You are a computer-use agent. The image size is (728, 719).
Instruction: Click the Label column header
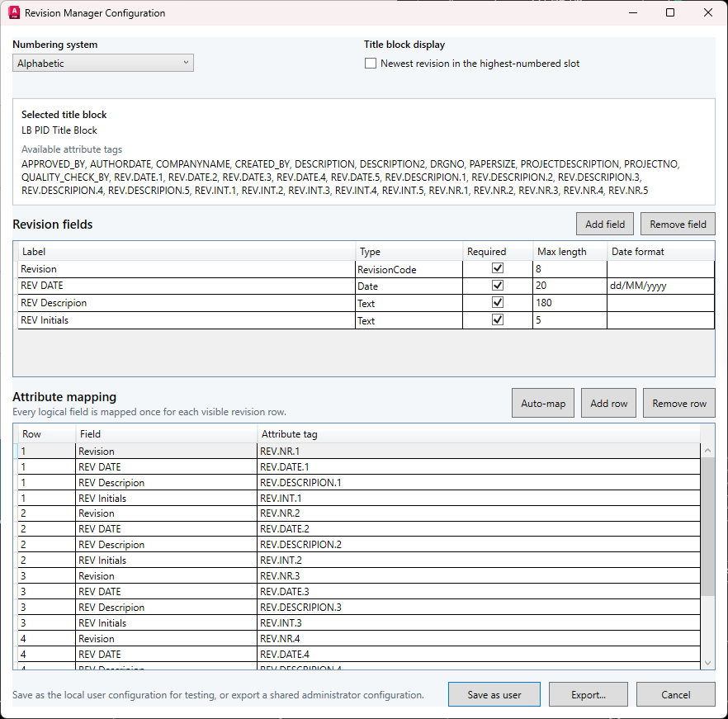[x=187, y=251]
